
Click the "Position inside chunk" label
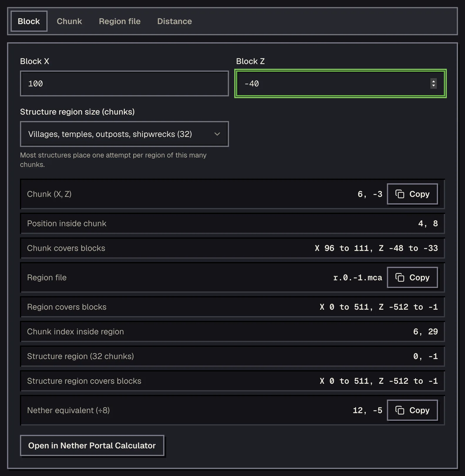67,223
